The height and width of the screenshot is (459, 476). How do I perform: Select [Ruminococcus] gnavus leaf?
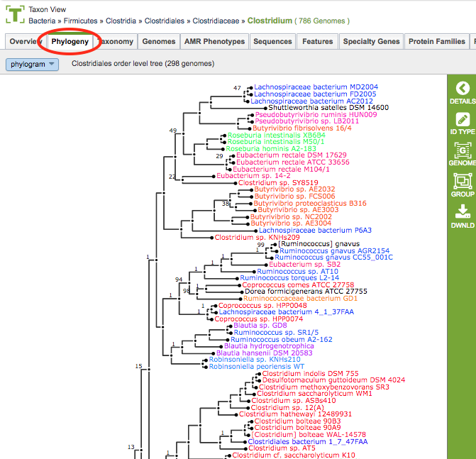[x=319, y=244]
